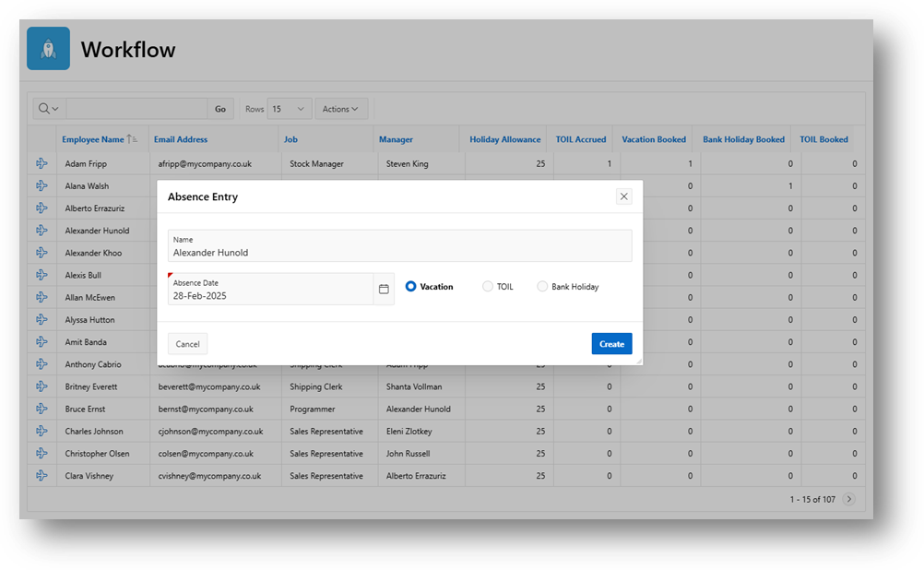The width and height of the screenshot is (924, 570).
Task: Click the John Russell manager cell
Action: [x=408, y=454]
